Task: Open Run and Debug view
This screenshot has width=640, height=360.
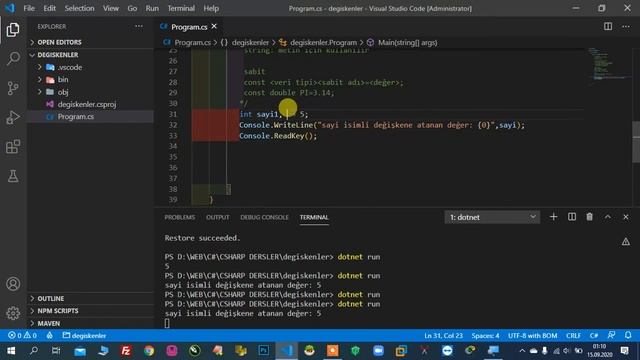Action: click(13, 118)
